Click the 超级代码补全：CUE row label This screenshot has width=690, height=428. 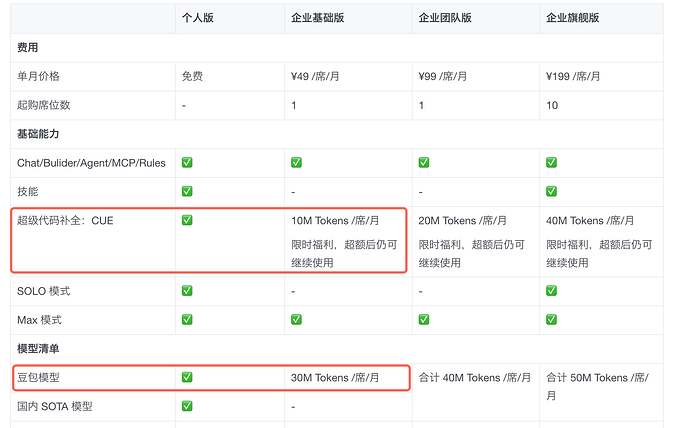[x=65, y=220]
